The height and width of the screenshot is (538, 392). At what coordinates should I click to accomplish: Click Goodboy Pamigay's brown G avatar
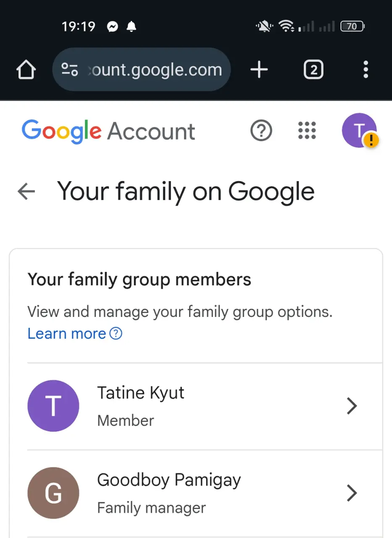pyautogui.click(x=53, y=493)
